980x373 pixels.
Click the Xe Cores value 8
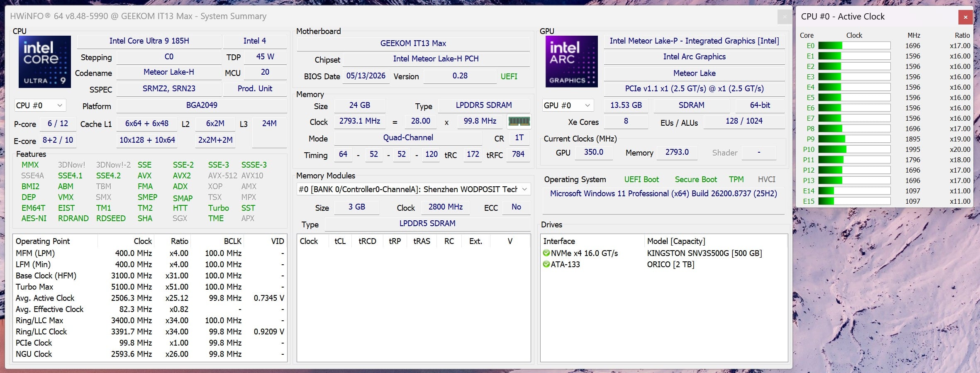626,121
